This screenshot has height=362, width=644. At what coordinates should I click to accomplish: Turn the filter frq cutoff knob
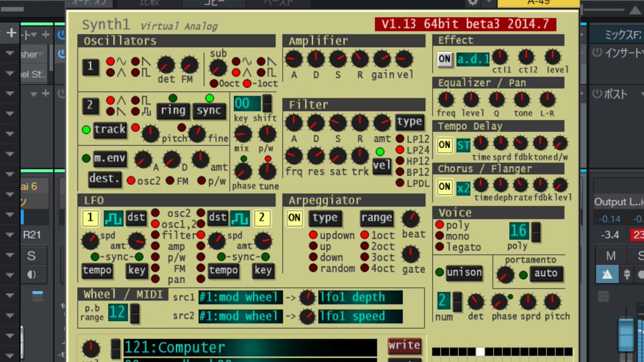(293, 156)
